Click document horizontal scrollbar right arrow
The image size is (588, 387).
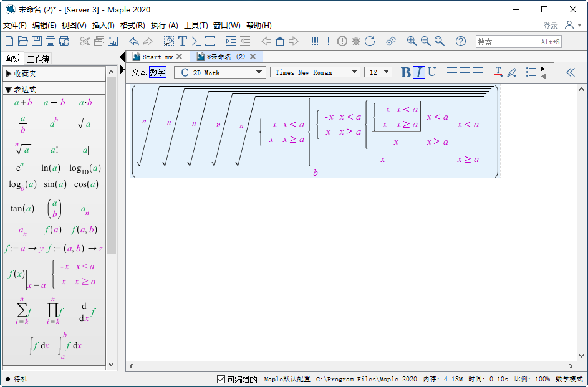[x=571, y=366]
